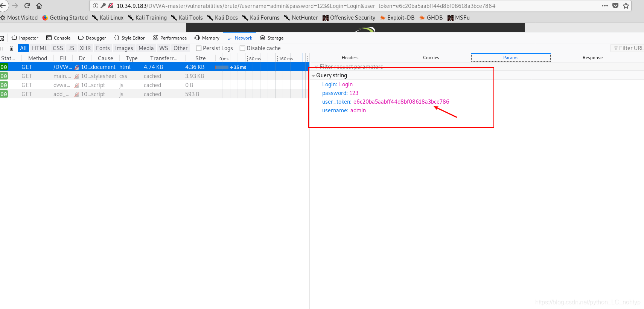Filter requests by Images
This screenshot has width=644, height=309.
[124, 48]
